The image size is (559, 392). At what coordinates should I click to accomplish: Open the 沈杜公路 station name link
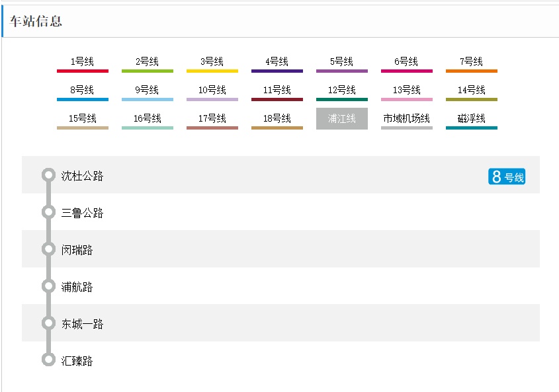coord(83,176)
